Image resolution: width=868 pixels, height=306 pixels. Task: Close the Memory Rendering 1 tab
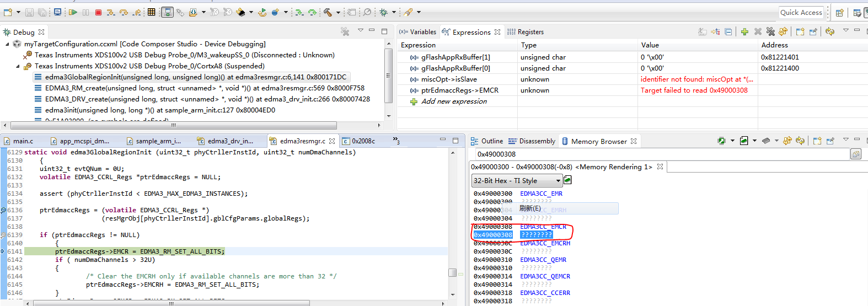(660, 167)
